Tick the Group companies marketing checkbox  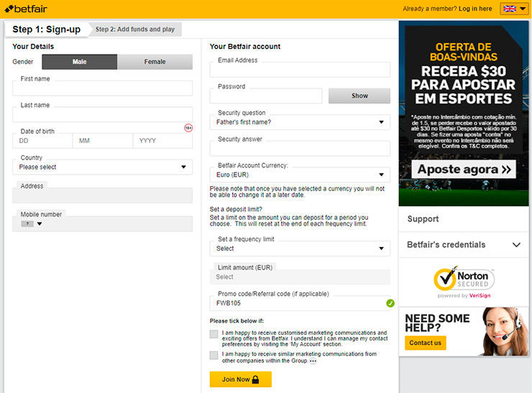pos(214,355)
